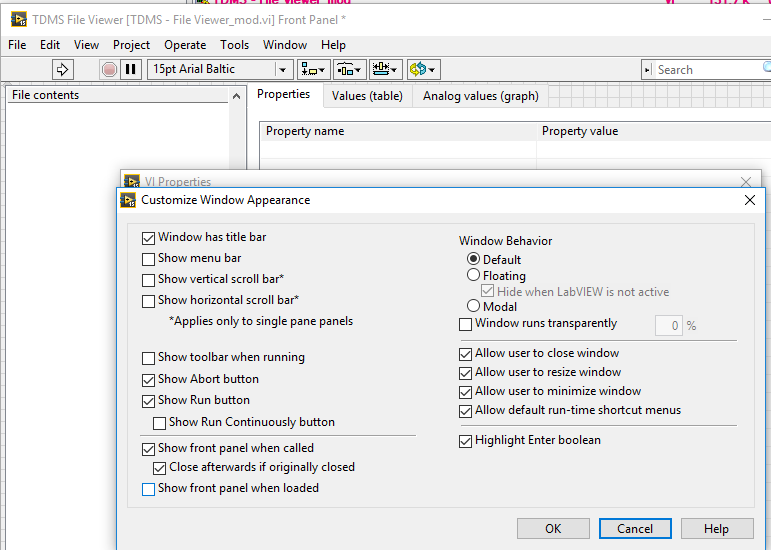Uncheck Show Abort button
771x550 pixels.
click(148, 380)
